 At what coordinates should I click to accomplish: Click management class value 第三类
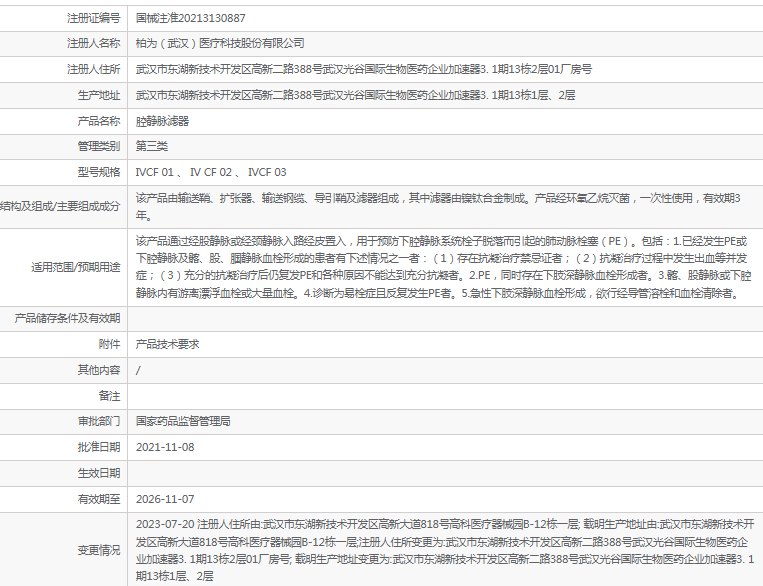[152, 146]
